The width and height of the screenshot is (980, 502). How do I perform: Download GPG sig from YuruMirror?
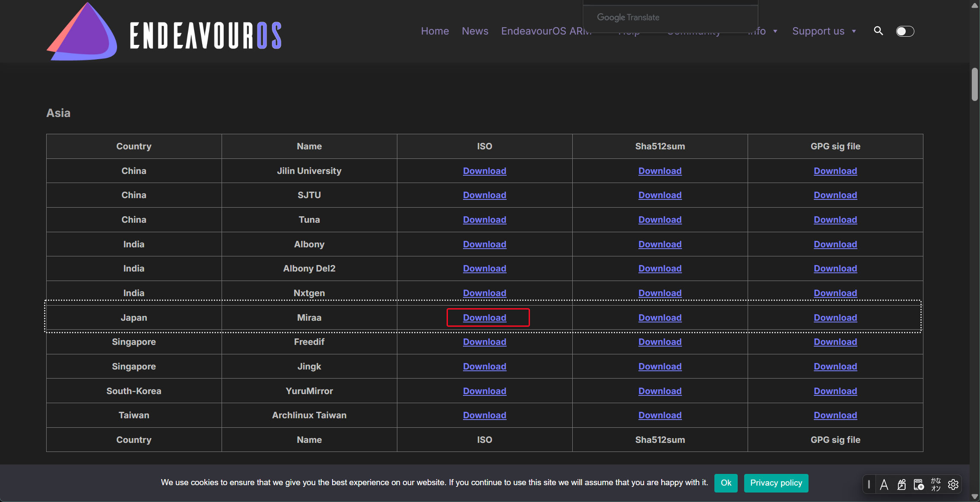[x=835, y=391]
